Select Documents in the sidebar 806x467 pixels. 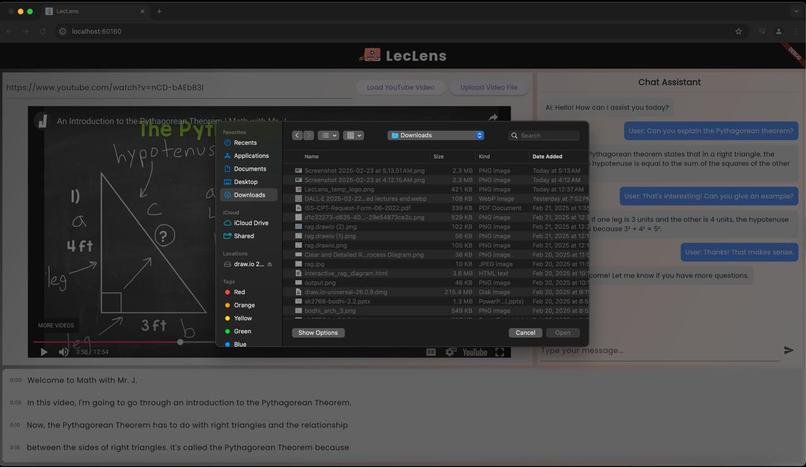click(x=250, y=169)
